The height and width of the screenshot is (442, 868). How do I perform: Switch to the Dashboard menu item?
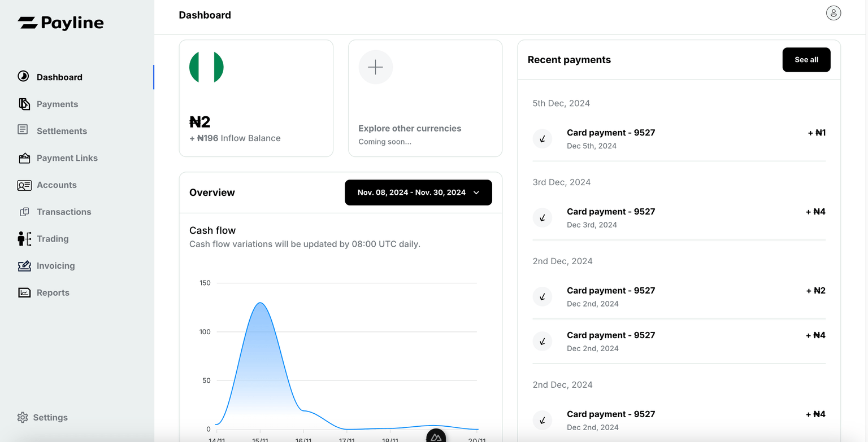(59, 77)
